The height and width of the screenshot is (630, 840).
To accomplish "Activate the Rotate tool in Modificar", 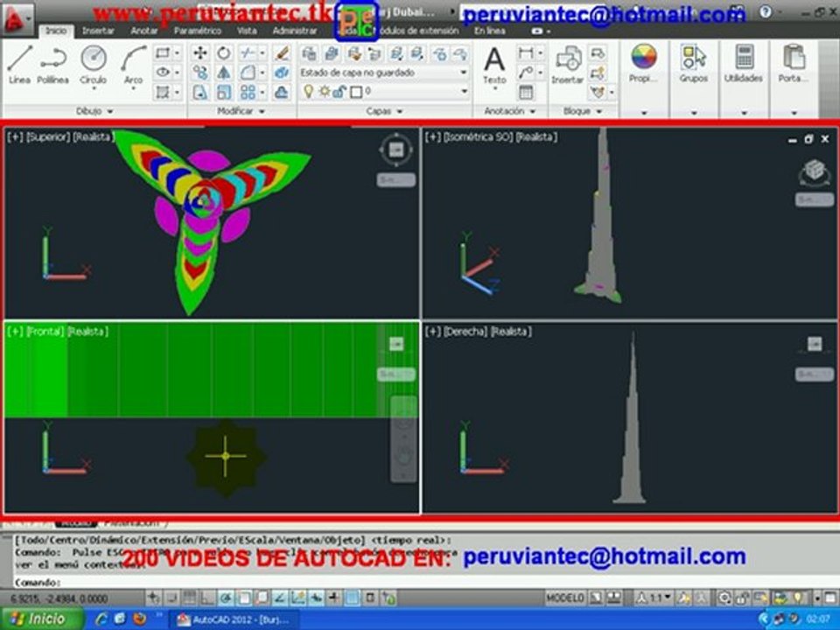I will coord(224,52).
